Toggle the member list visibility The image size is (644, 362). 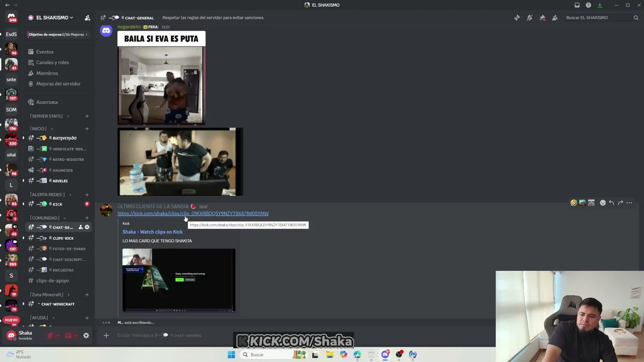coord(554,18)
